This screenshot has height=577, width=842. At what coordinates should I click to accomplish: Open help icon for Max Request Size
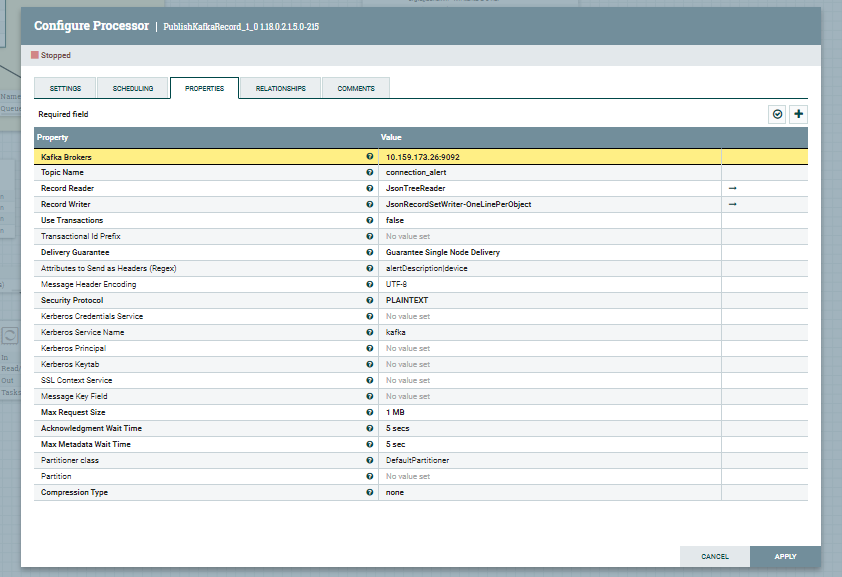pyautogui.click(x=369, y=412)
